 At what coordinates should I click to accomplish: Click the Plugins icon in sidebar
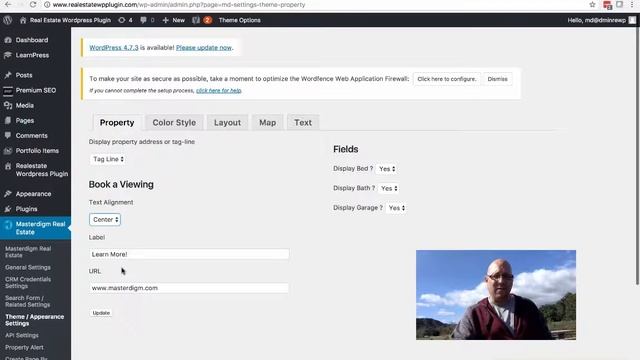point(8,209)
